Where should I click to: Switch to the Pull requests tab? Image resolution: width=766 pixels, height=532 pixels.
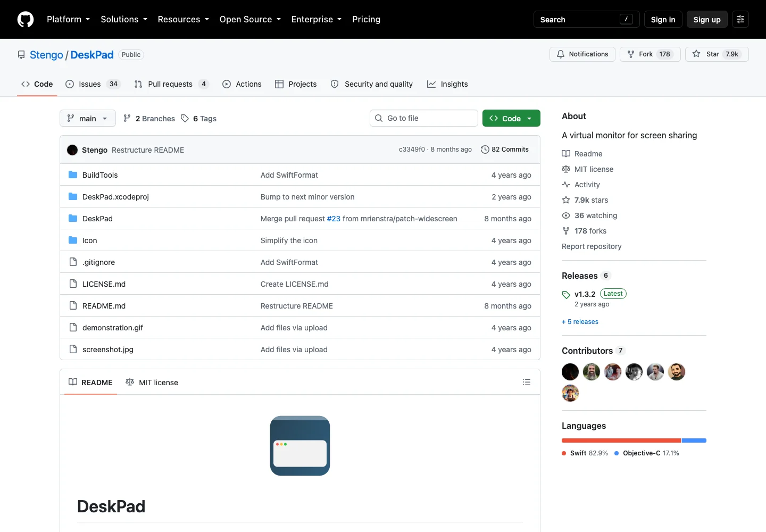[171, 84]
